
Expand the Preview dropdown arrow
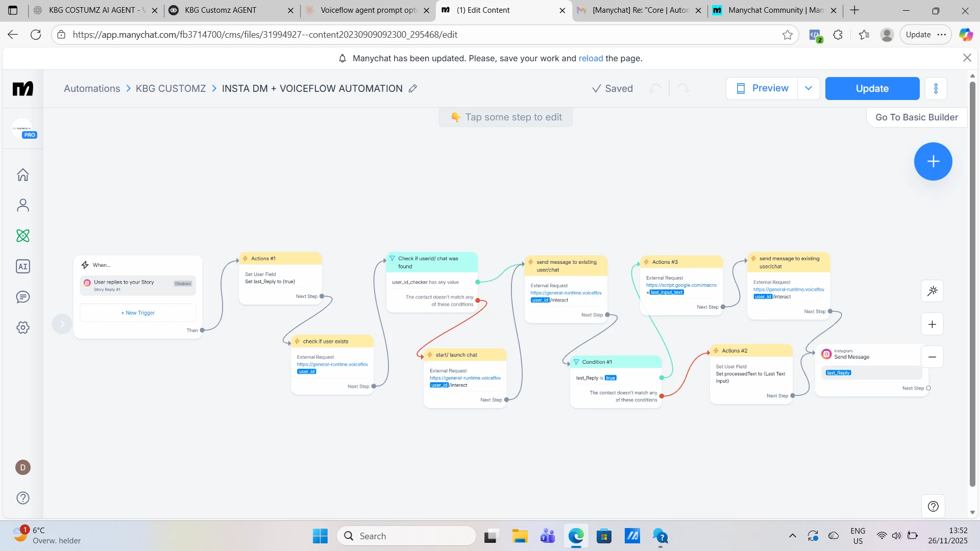[808, 88]
